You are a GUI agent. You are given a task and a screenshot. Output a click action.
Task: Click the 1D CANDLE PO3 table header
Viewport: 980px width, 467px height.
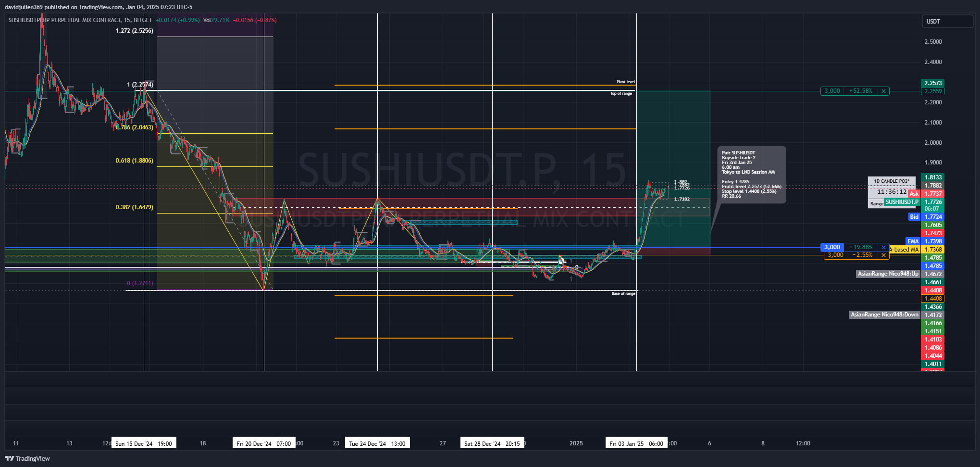pyautogui.click(x=892, y=181)
